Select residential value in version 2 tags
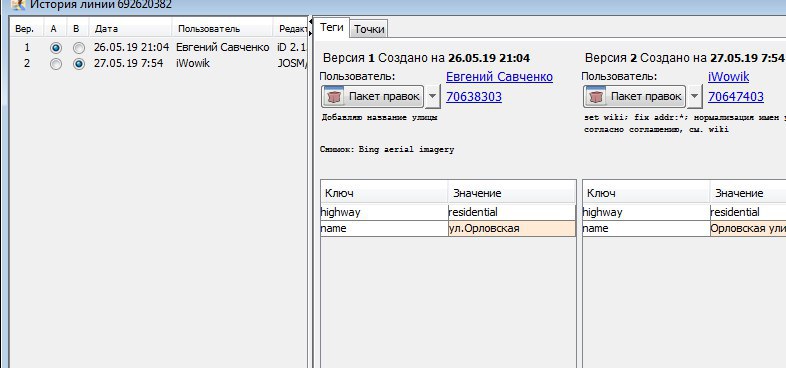The image size is (786, 368). 748,212
